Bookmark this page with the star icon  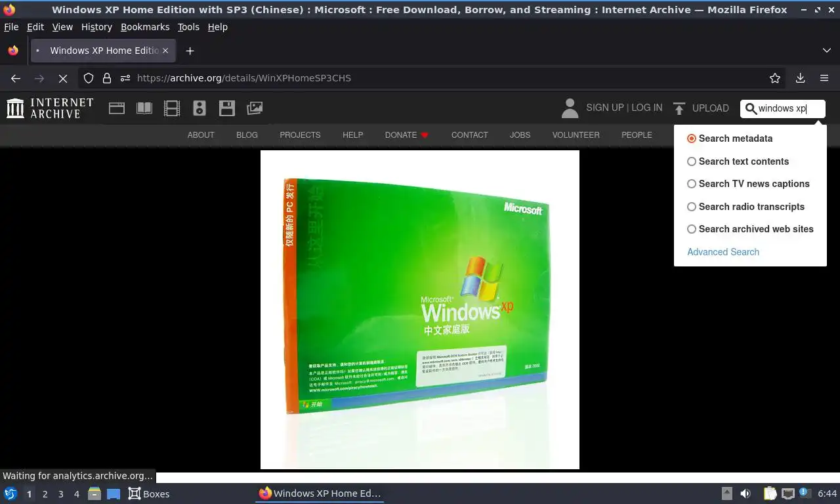(775, 78)
